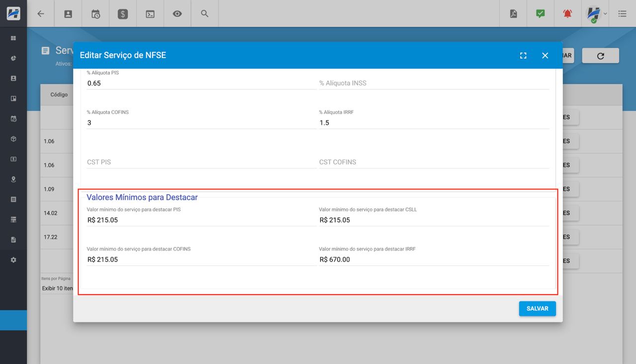Click the CST PIS field
This screenshot has height=364, width=636.
pyautogui.click(x=201, y=162)
